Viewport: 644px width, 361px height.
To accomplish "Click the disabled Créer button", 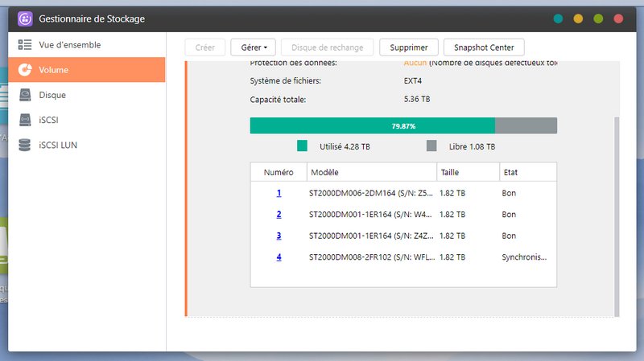I will (205, 47).
